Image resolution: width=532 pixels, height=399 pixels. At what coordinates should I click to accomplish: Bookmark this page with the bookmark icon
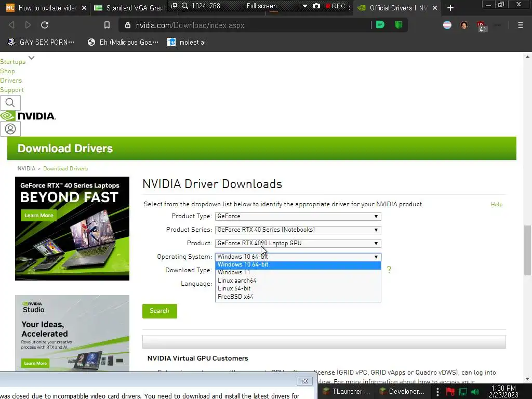tap(107, 25)
